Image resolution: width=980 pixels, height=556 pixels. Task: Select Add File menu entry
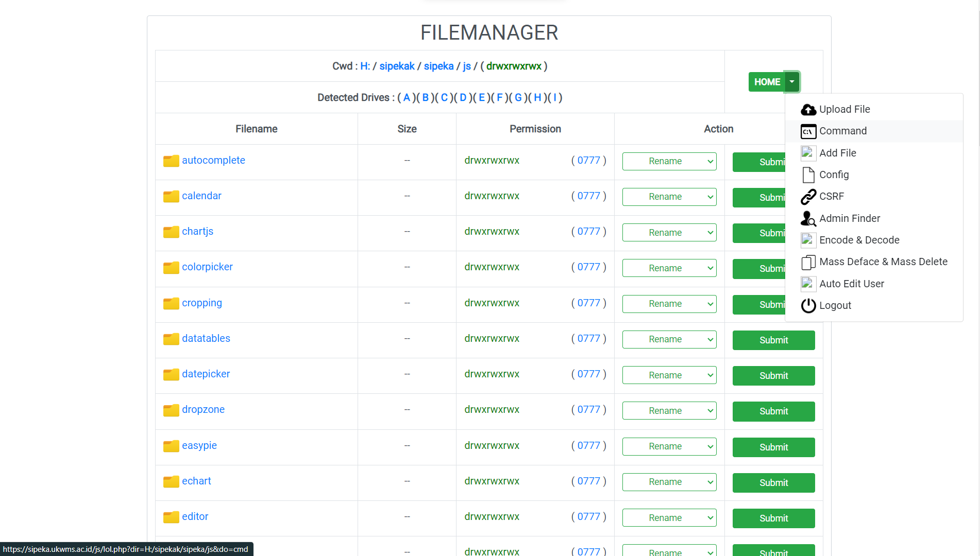(x=874, y=153)
